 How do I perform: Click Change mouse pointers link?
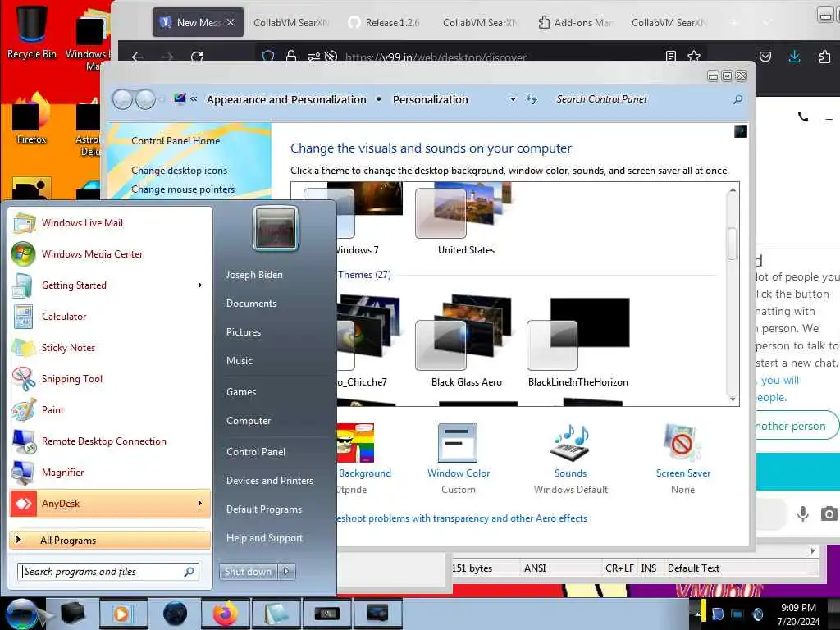183,189
